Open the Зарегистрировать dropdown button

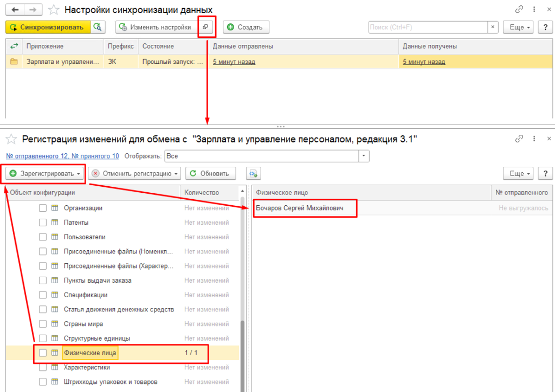45,173
